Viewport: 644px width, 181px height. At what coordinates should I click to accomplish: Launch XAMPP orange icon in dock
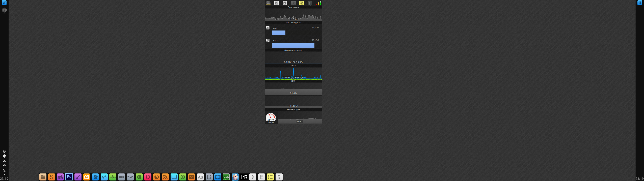87,177
